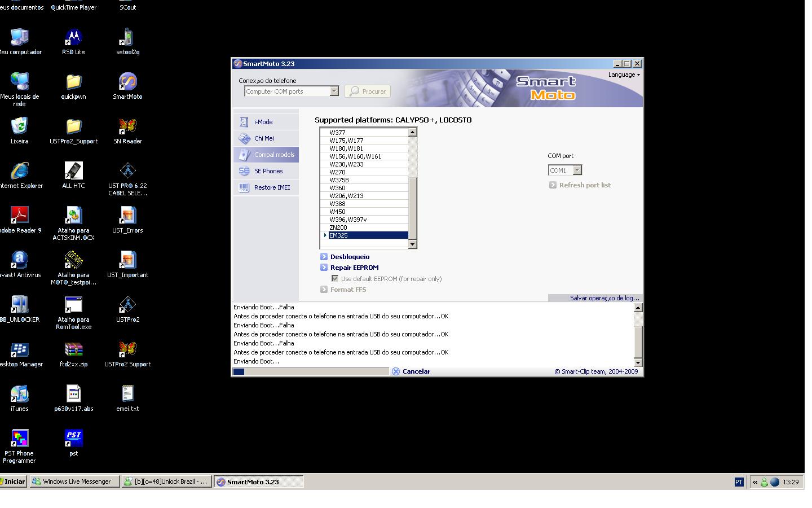This screenshot has height=508, width=812.
Task: Switch to Windows Live Messenger taskbar item
Action: (x=75, y=481)
